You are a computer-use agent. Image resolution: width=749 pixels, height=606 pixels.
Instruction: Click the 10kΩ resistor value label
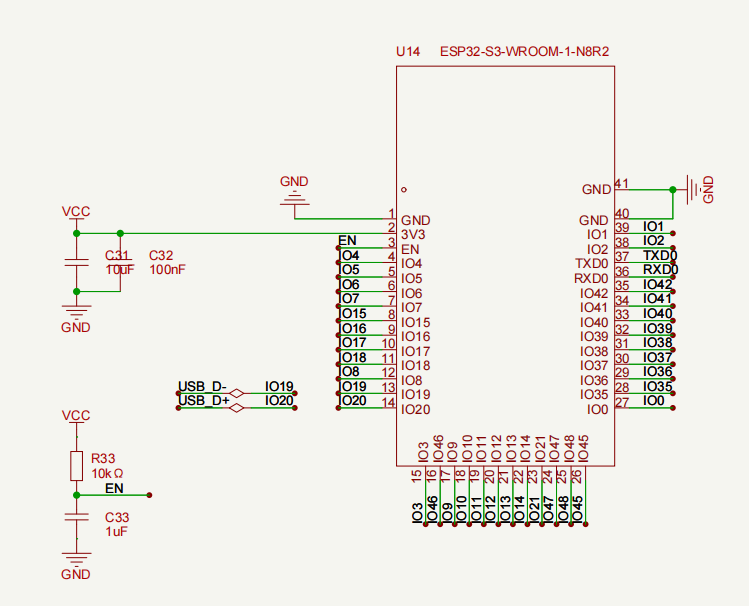(x=107, y=474)
